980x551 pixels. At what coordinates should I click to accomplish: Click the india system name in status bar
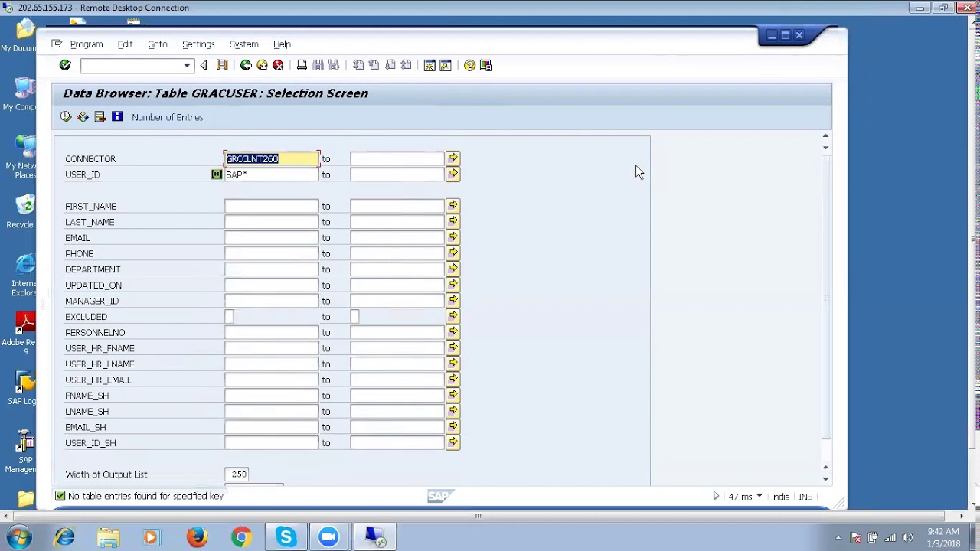780,497
